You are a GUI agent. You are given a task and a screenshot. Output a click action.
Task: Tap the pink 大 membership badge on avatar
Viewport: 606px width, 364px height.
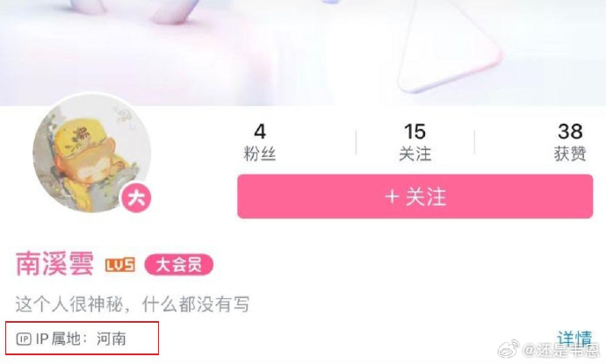pos(136,198)
